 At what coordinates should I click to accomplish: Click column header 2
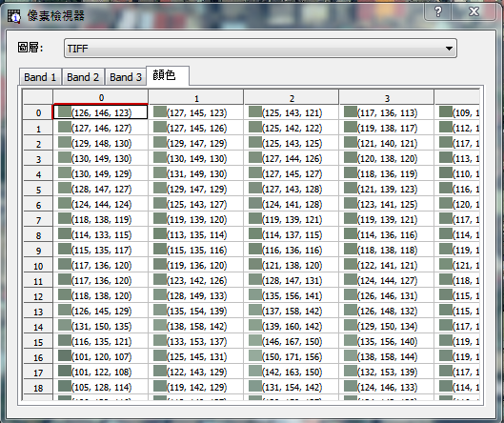[x=292, y=97]
